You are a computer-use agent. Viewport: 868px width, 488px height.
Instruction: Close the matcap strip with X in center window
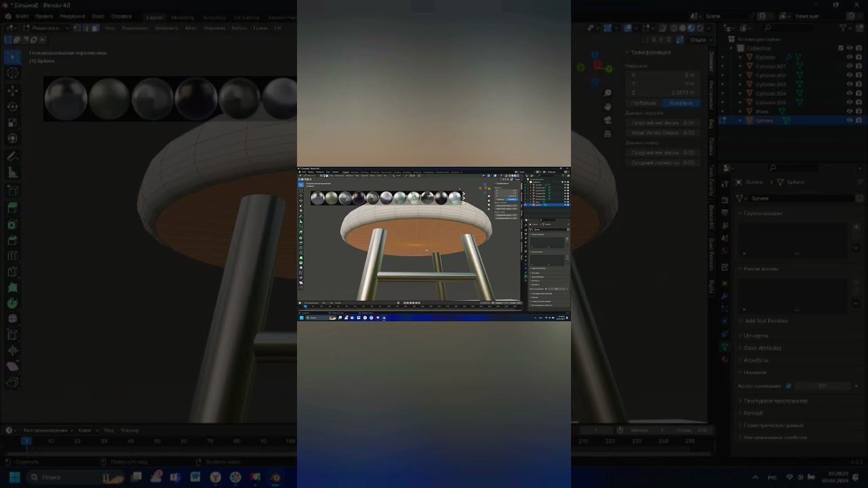pos(460,189)
